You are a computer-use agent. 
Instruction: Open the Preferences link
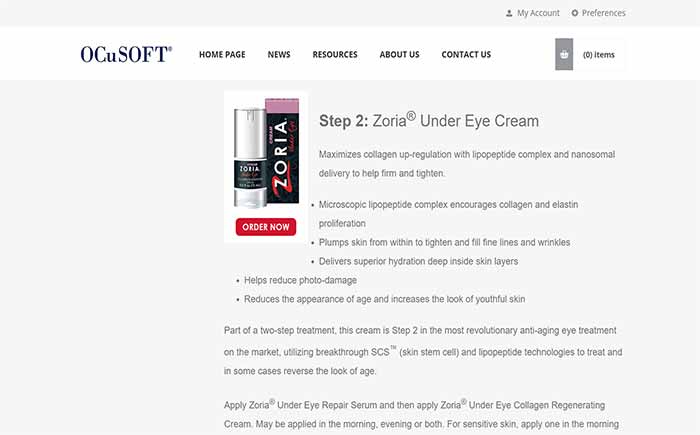pos(603,13)
